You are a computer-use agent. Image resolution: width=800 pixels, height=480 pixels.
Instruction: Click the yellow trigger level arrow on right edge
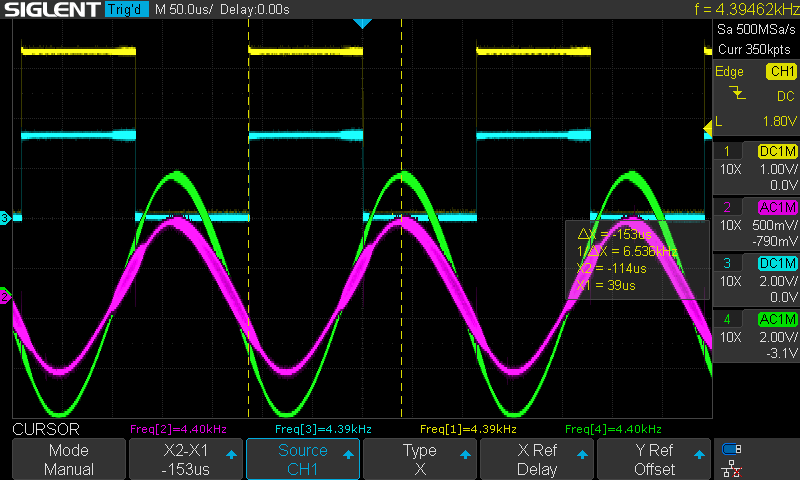click(x=708, y=125)
